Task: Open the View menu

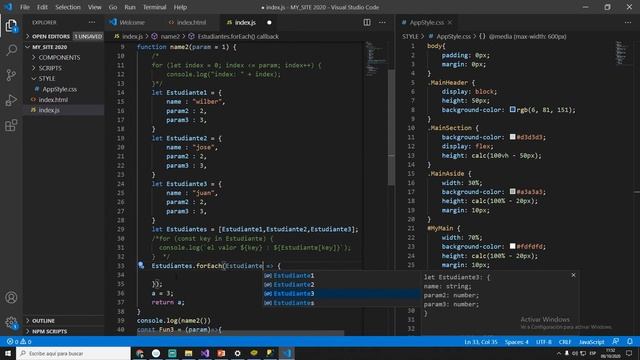Action: point(94,7)
